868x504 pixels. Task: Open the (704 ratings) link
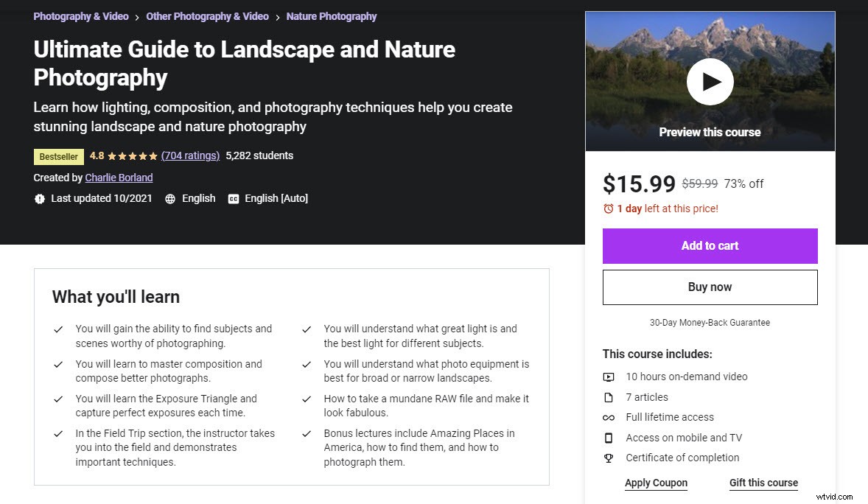click(190, 155)
